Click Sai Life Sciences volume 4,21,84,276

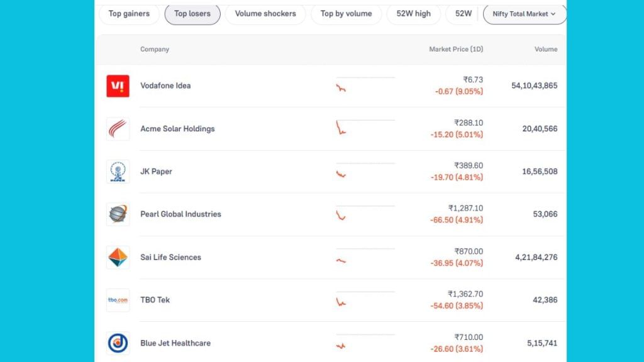(536, 257)
